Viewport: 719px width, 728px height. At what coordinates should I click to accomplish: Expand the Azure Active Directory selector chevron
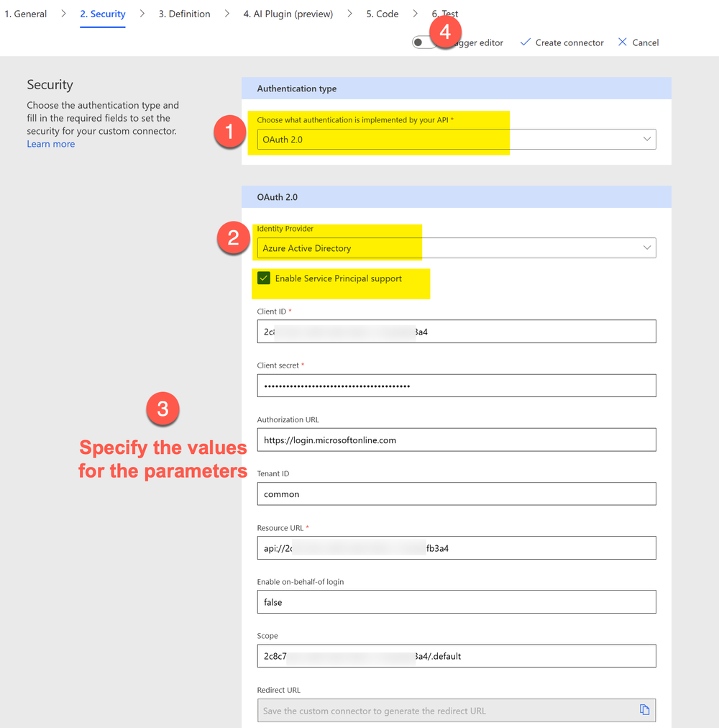click(646, 247)
